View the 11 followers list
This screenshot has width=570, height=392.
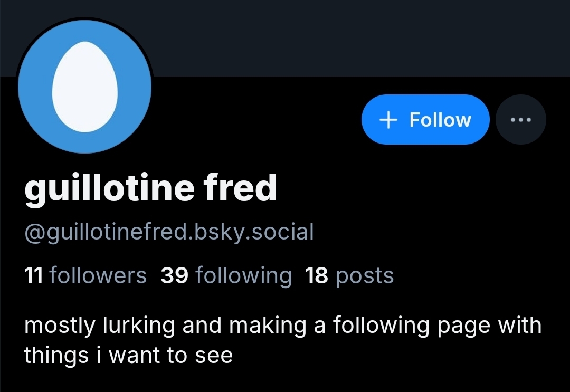(85, 275)
